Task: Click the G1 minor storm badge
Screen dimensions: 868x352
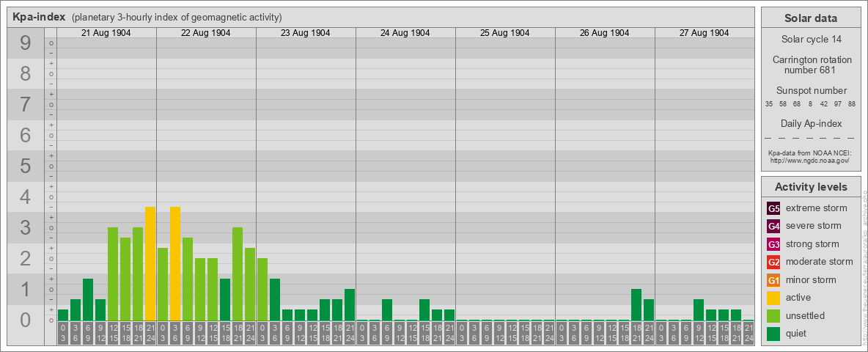Action: (x=773, y=280)
